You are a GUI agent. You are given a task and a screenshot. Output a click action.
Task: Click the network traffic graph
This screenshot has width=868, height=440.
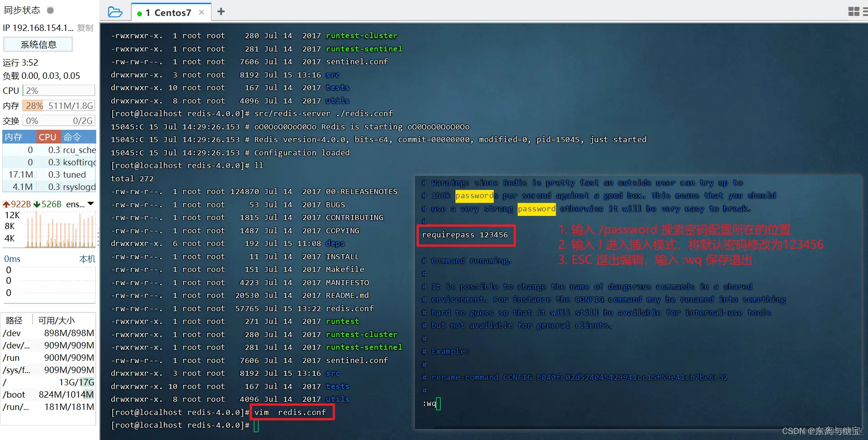tap(60, 230)
